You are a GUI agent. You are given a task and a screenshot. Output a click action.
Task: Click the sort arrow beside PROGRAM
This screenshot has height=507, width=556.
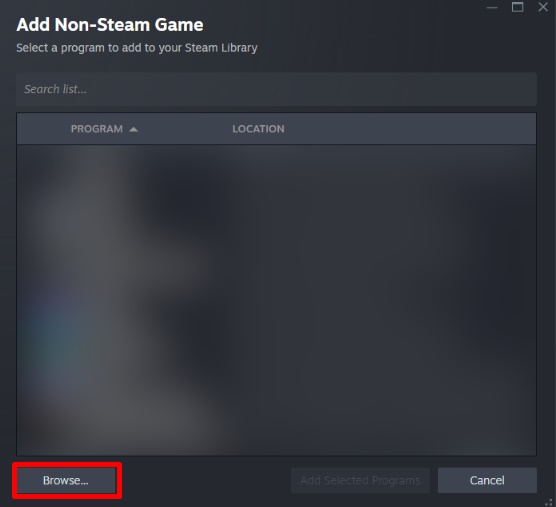click(x=133, y=129)
